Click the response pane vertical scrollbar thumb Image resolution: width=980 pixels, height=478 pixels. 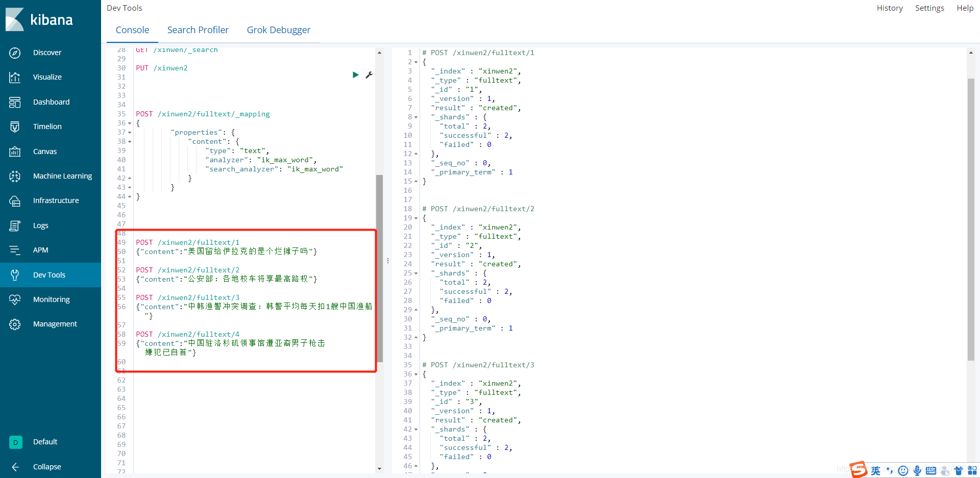tap(971, 220)
